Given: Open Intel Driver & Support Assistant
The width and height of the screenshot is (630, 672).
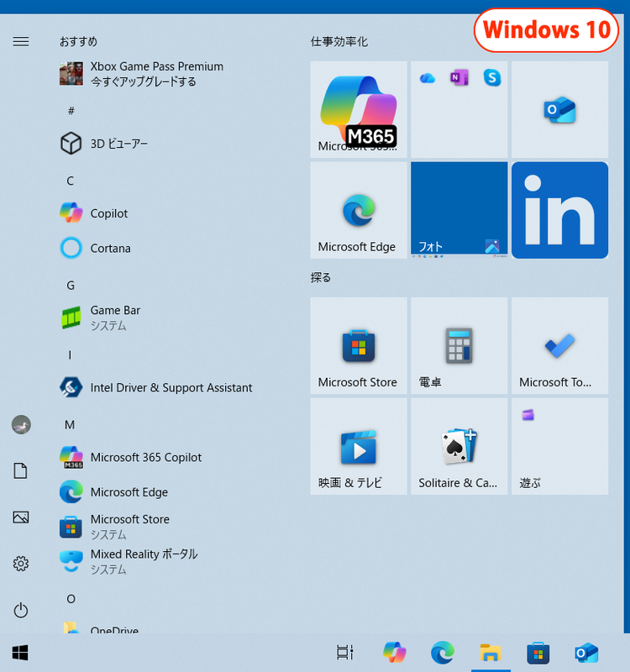Looking at the screenshot, I should tap(156, 387).
